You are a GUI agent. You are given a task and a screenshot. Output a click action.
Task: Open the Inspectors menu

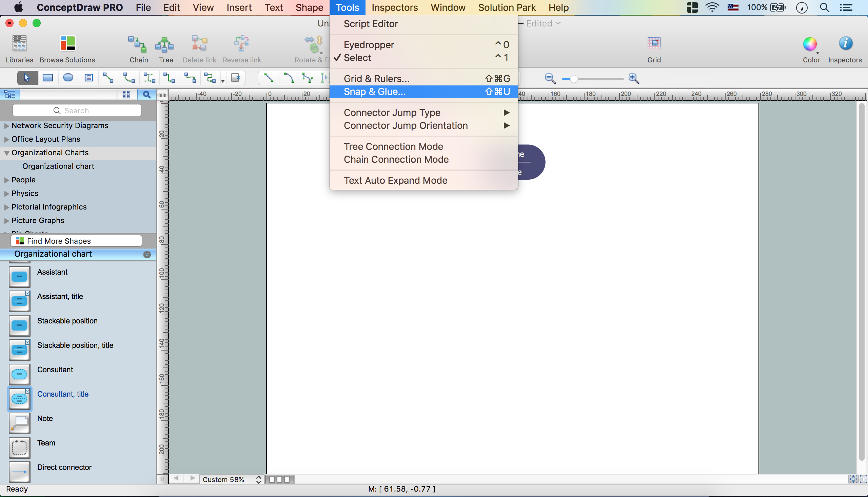tap(394, 7)
